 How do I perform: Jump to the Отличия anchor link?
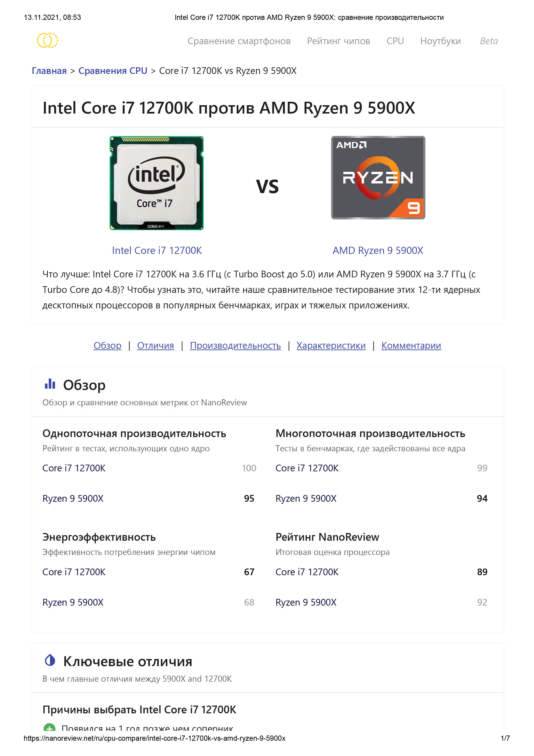(x=155, y=345)
